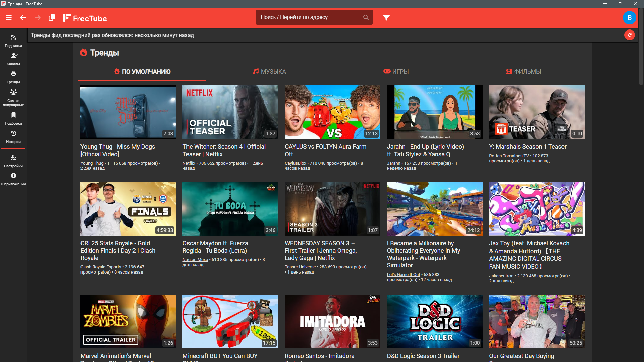Viewport: 644px width, 362px height.
Task: Click title D&D Logic Season 3 Trailer
Action: tap(423, 356)
